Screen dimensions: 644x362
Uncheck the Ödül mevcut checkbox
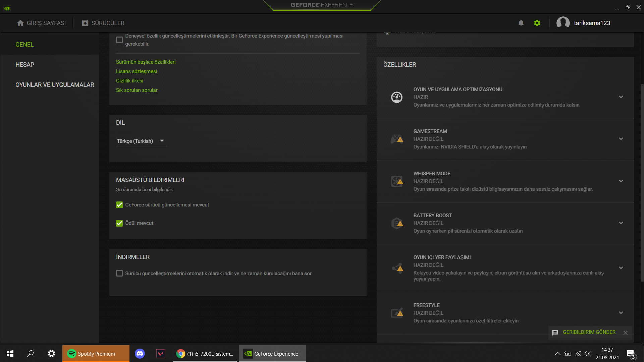click(x=119, y=223)
